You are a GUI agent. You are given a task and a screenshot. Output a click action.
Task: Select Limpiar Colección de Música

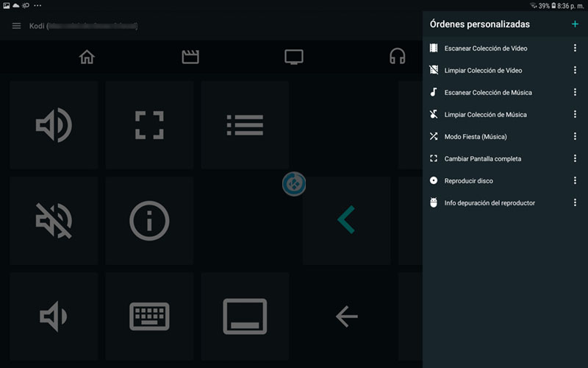[x=485, y=115]
